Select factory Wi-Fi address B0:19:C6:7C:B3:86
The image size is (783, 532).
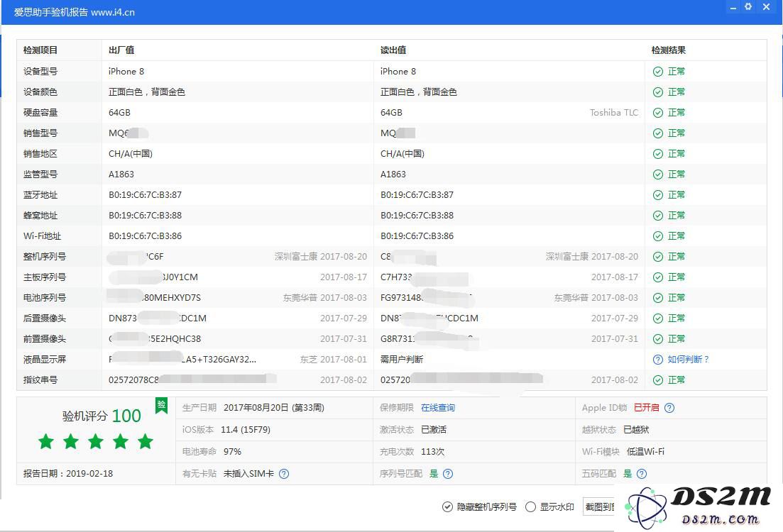click(x=146, y=236)
